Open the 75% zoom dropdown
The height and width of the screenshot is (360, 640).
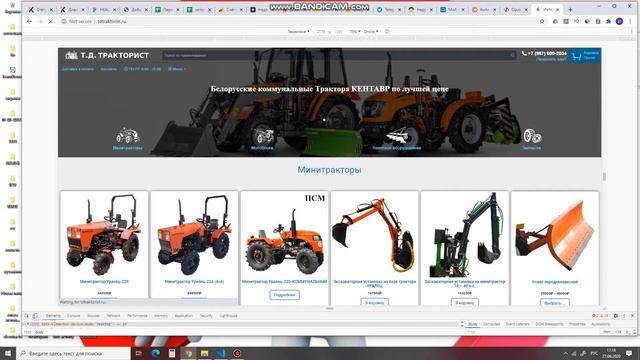tap(354, 31)
